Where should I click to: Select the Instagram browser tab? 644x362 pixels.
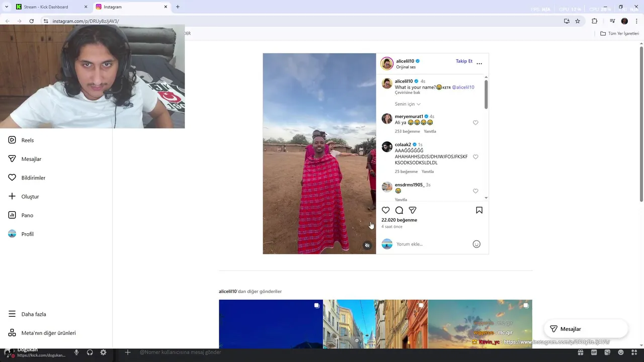click(x=113, y=7)
